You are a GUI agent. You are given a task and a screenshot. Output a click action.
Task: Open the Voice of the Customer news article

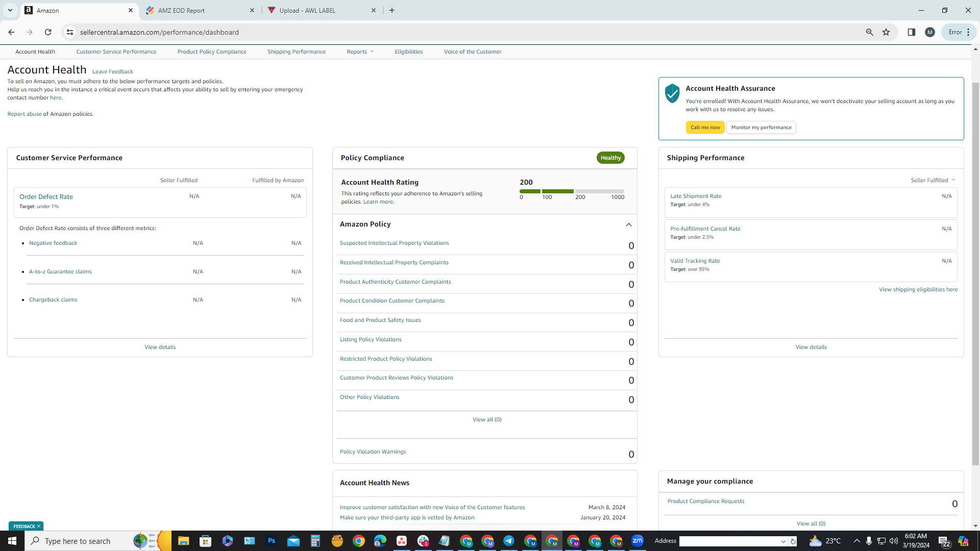click(x=432, y=507)
